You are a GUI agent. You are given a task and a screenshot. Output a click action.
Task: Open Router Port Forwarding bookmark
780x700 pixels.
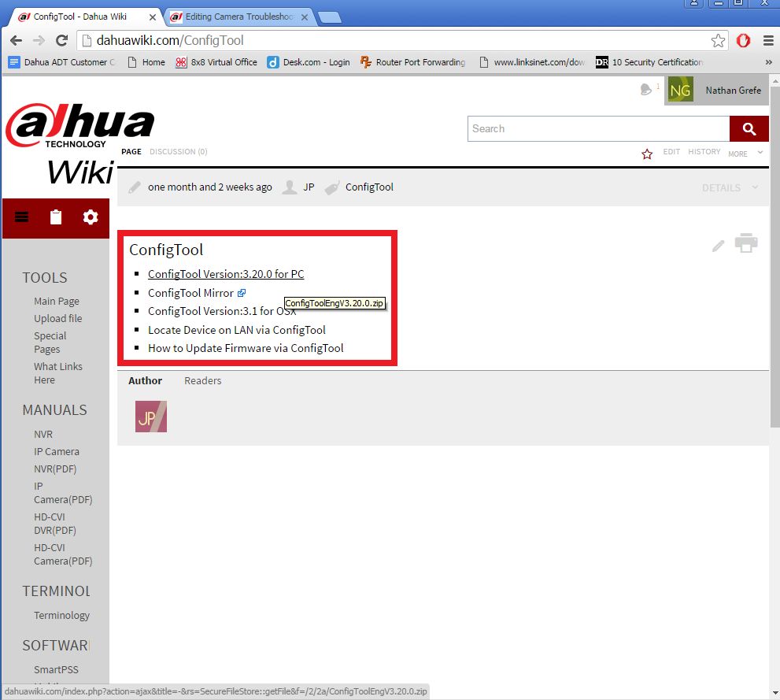point(413,62)
